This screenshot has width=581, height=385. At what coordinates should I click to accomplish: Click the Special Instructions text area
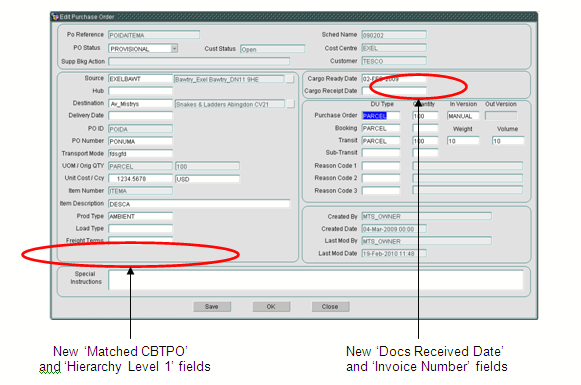(316, 280)
